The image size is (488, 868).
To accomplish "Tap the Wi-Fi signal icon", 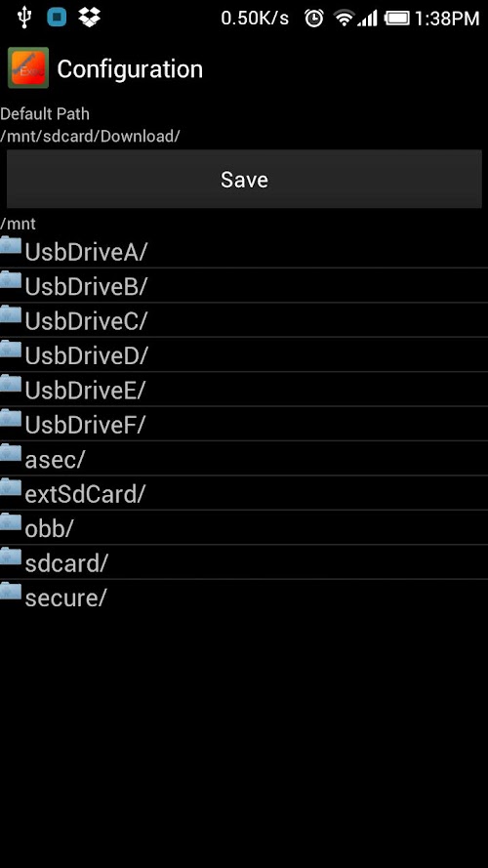I will pyautogui.click(x=344, y=19).
